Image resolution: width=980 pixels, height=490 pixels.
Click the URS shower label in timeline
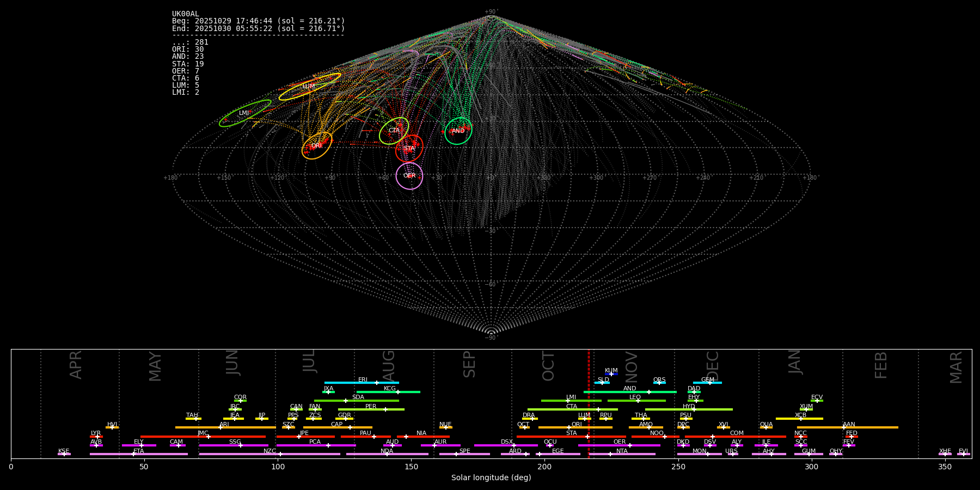(x=731, y=451)
